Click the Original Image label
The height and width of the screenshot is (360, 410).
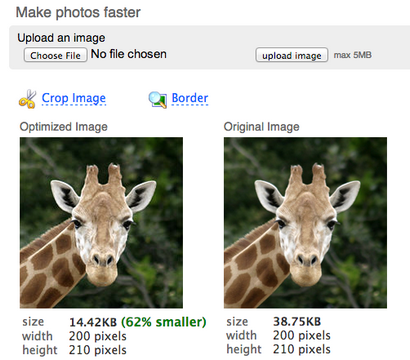coord(262,127)
